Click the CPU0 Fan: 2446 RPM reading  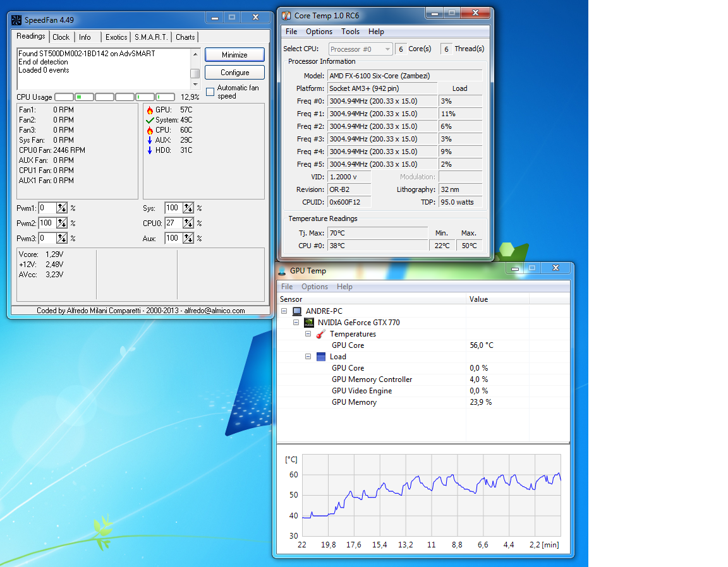[x=52, y=150]
